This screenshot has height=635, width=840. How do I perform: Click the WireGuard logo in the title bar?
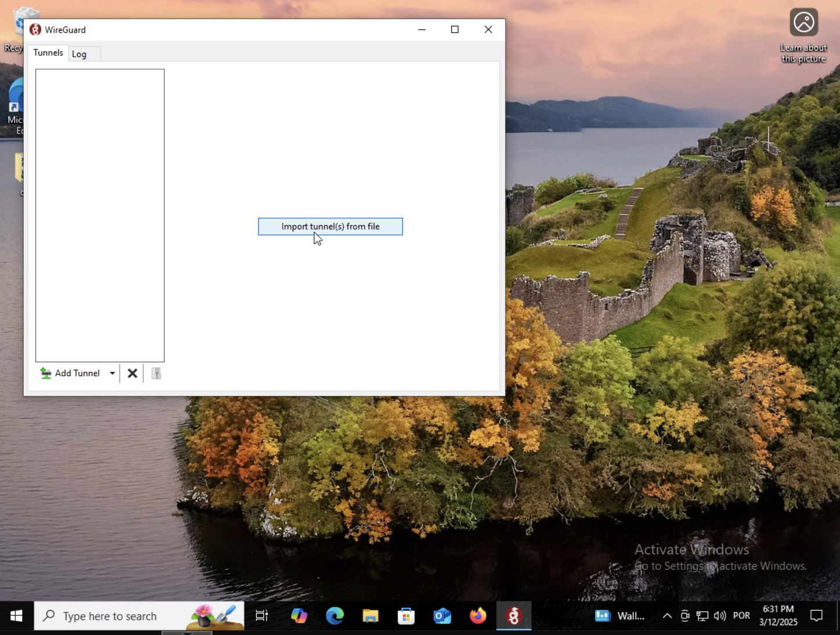coord(35,30)
